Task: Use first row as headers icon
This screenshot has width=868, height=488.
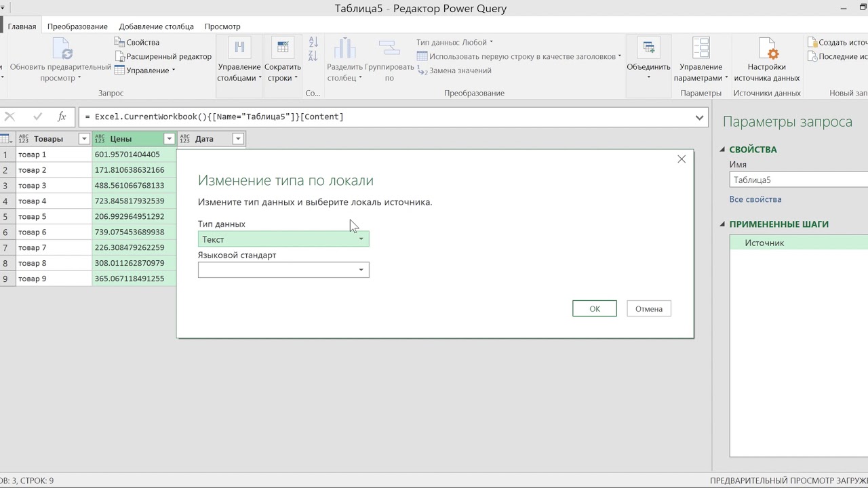Action: click(x=422, y=56)
